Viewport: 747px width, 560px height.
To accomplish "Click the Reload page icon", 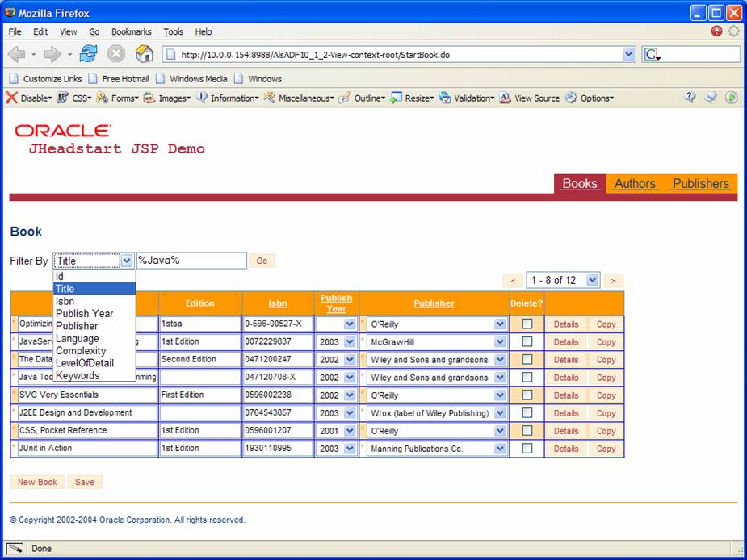I will [x=88, y=54].
